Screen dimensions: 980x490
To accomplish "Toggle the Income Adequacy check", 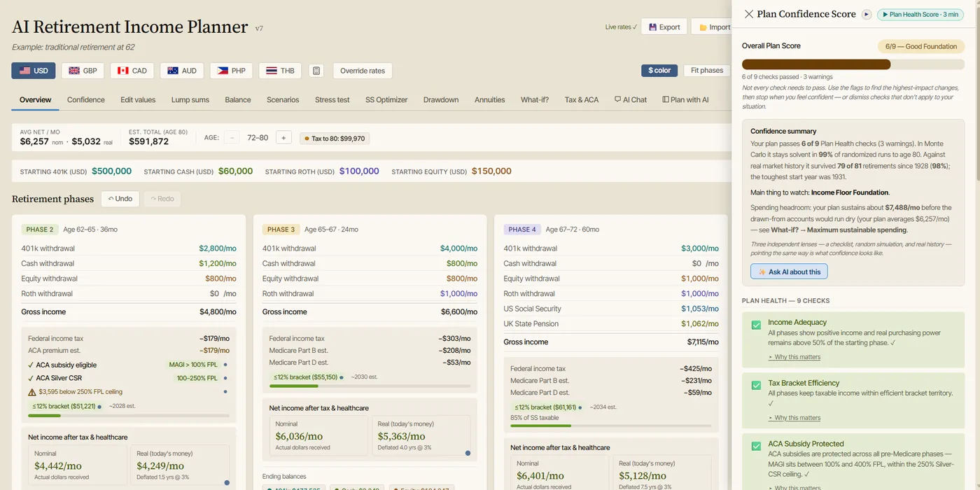I will pos(756,325).
